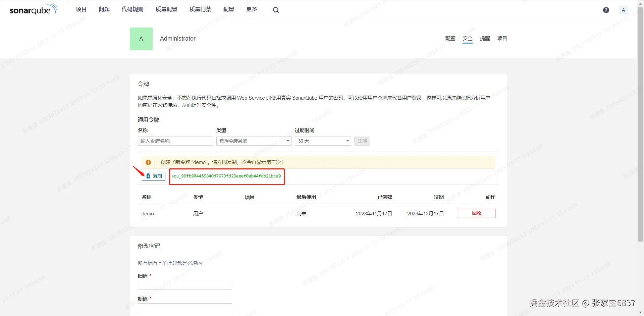Image resolution: width=644 pixels, height=316 pixels.
Task: Click the demo token name cell
Action: pos(148,214)
